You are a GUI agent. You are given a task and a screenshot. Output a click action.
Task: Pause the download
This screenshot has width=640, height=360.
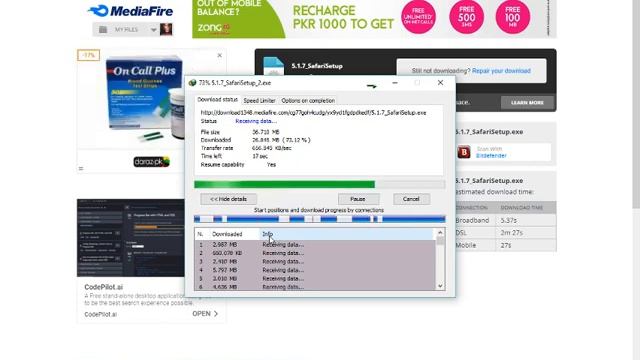point(358,199)
